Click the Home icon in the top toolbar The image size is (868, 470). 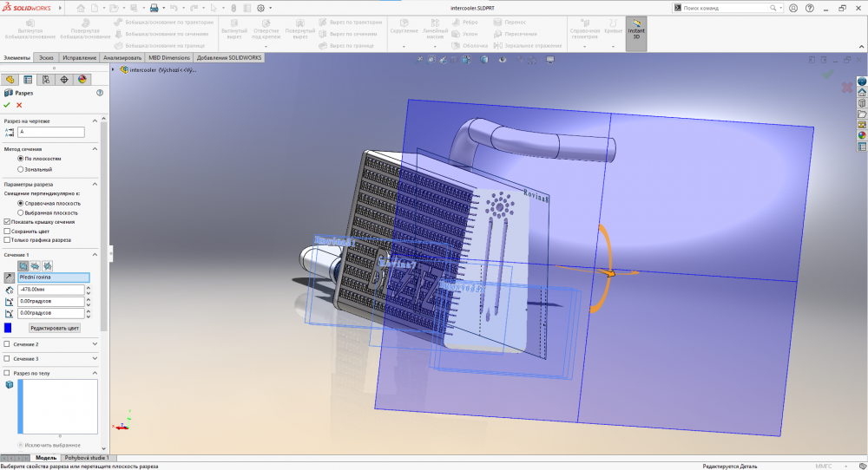82,8
